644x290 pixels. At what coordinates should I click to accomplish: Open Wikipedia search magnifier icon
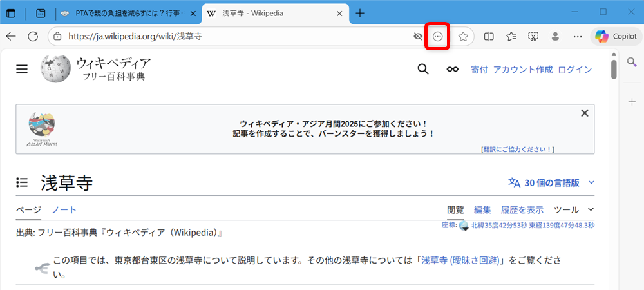click(423, 69)
